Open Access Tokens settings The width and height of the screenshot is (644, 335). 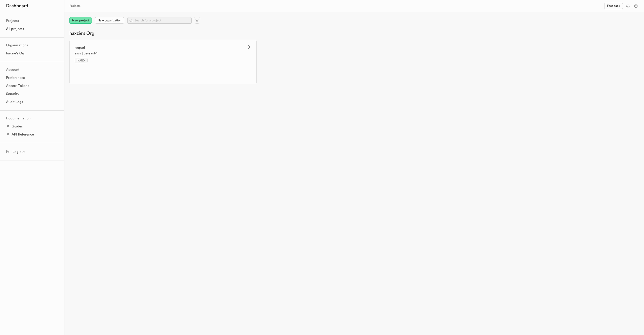[x=17, y=86]
